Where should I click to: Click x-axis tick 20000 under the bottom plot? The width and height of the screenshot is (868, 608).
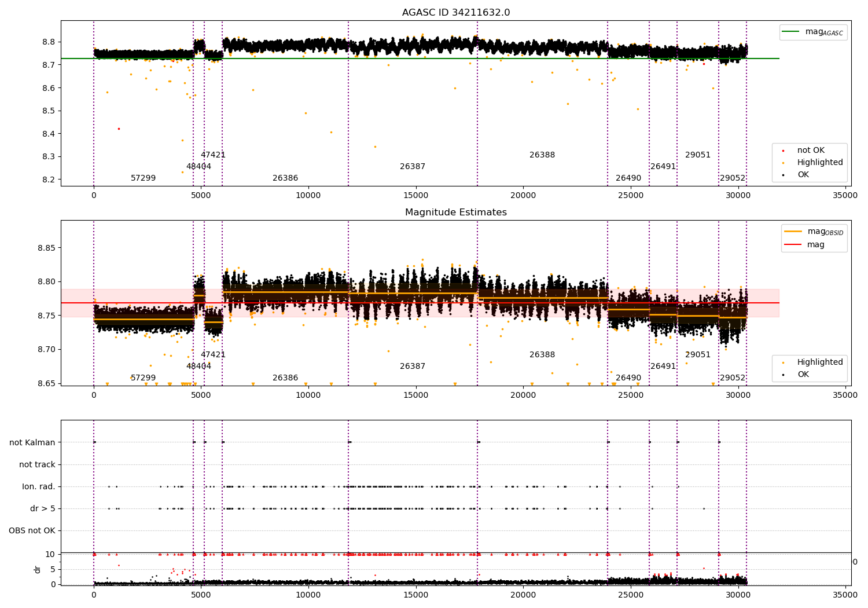[x=523, y=594]
